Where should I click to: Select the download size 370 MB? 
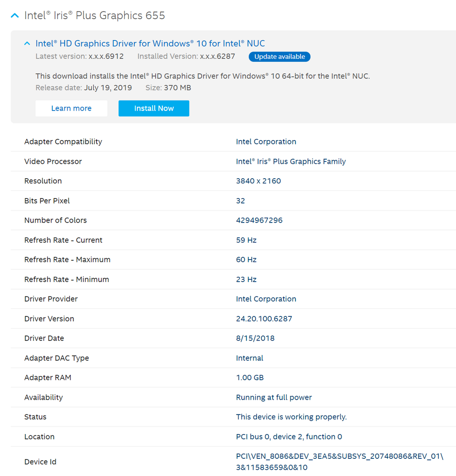click(x=178, y=88)
